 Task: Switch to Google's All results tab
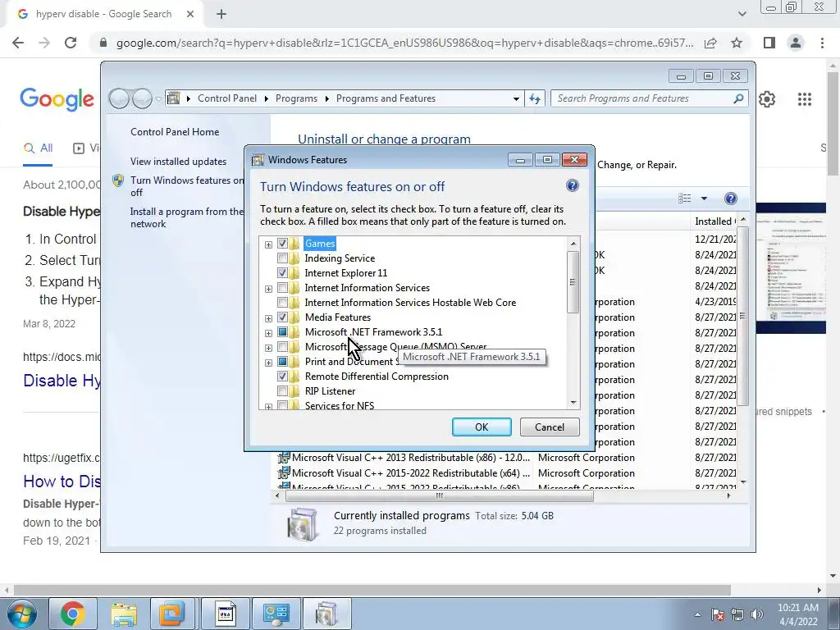tap(38, 148)
